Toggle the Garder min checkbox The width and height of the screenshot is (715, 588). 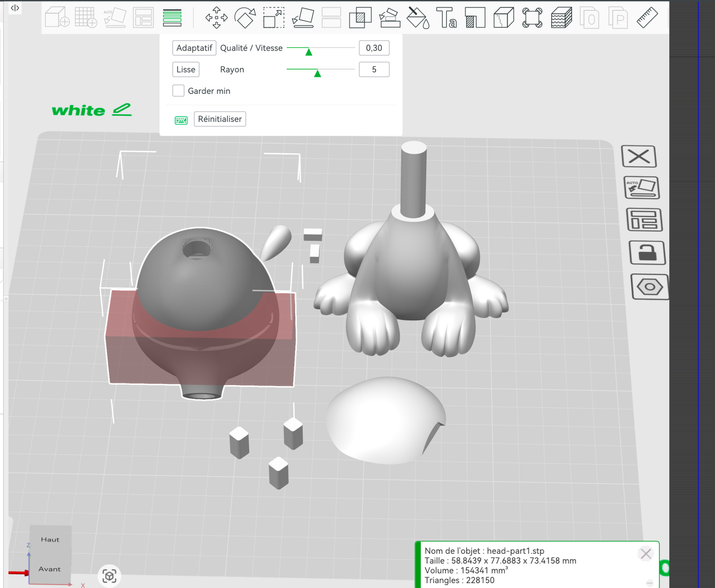click(178, 91)
